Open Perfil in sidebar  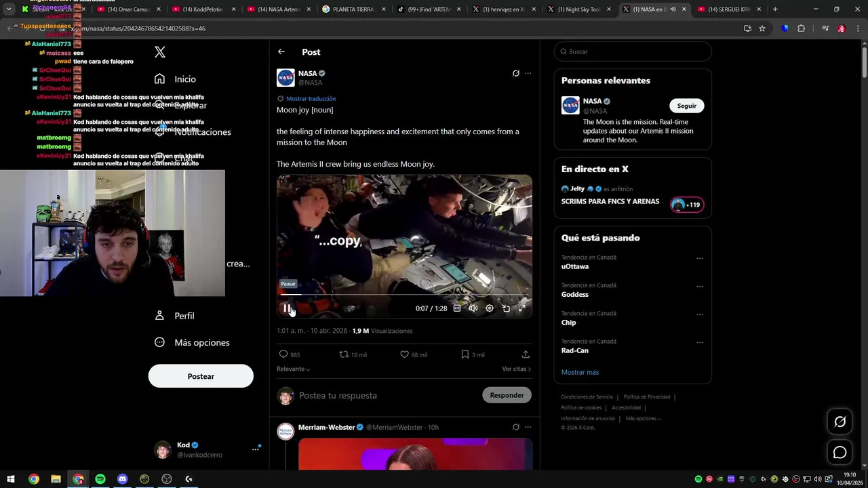pos(175,316)
